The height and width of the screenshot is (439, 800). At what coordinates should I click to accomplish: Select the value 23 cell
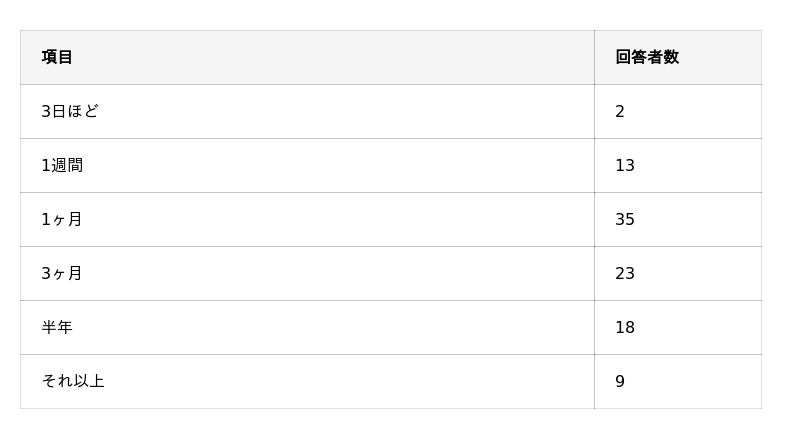point(625,273)
